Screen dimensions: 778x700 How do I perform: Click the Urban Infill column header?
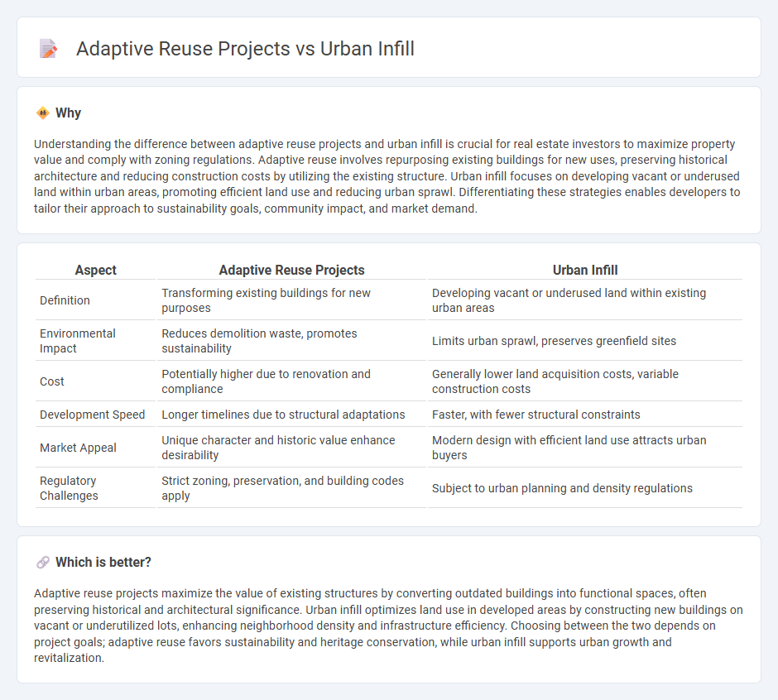(x=585, y=270)
